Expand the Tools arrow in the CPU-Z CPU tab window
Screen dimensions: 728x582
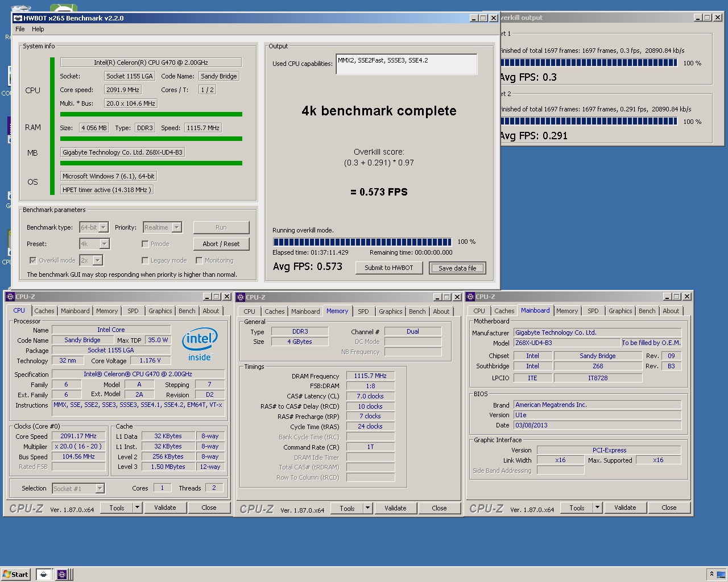tap(137, 508)
